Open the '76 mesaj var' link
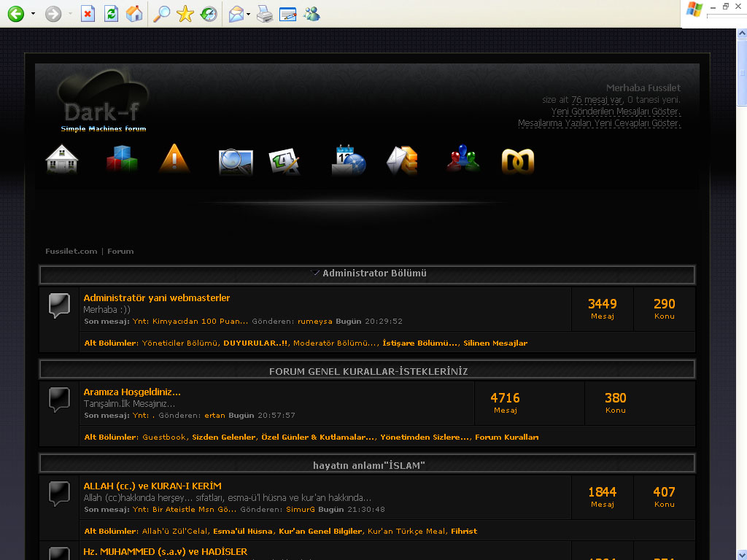This screenshot has height=560, width=747. [x=597, y=99]
